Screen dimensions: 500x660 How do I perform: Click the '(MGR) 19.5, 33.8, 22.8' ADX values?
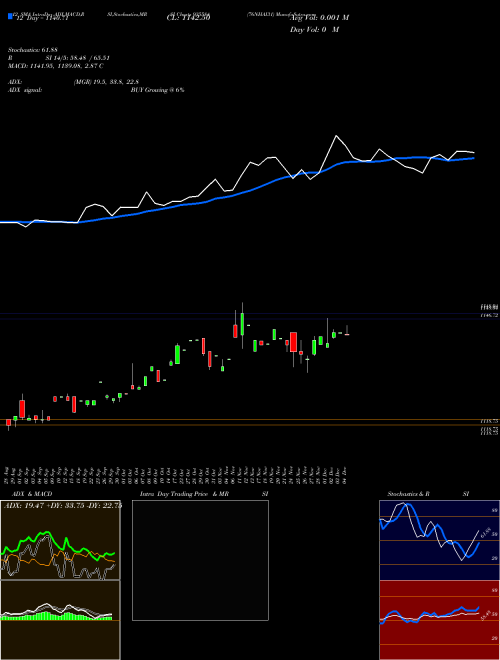coord(106,82)
